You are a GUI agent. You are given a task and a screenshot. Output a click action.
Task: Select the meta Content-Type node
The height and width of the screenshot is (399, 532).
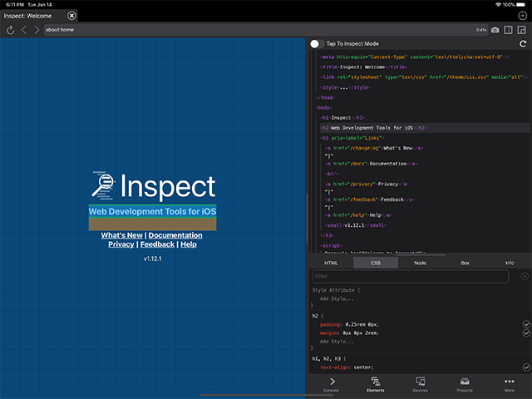point(414,57)
